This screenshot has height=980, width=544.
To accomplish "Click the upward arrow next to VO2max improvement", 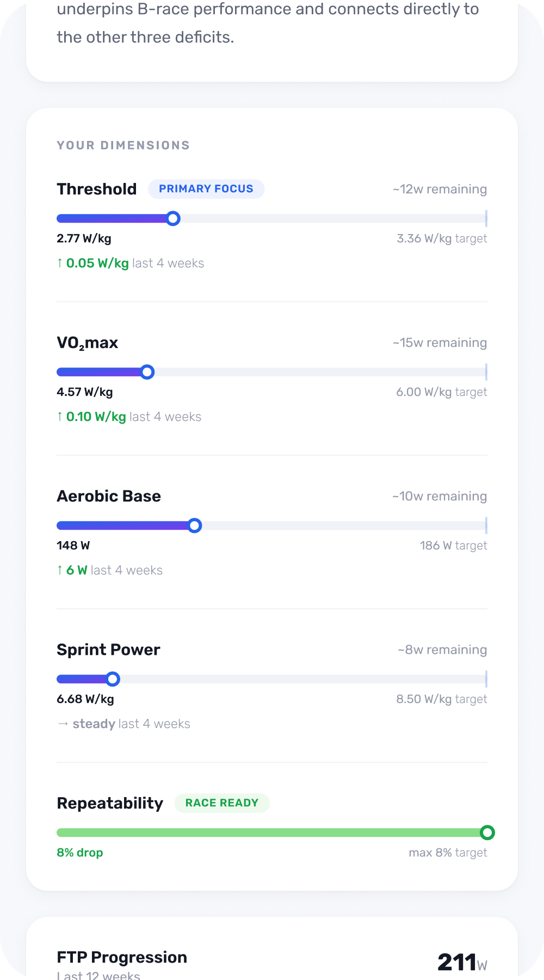I will click(x=60, y=416).
